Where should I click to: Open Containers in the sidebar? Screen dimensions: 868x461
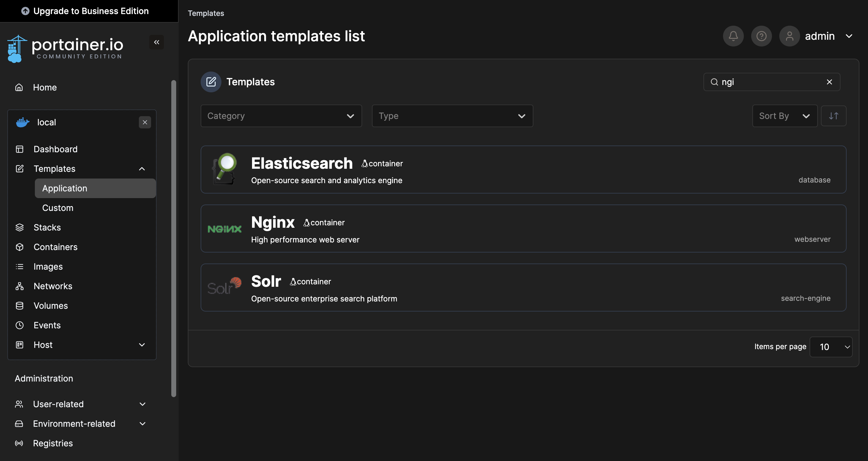pyautogui.click(x=56, y=247)
